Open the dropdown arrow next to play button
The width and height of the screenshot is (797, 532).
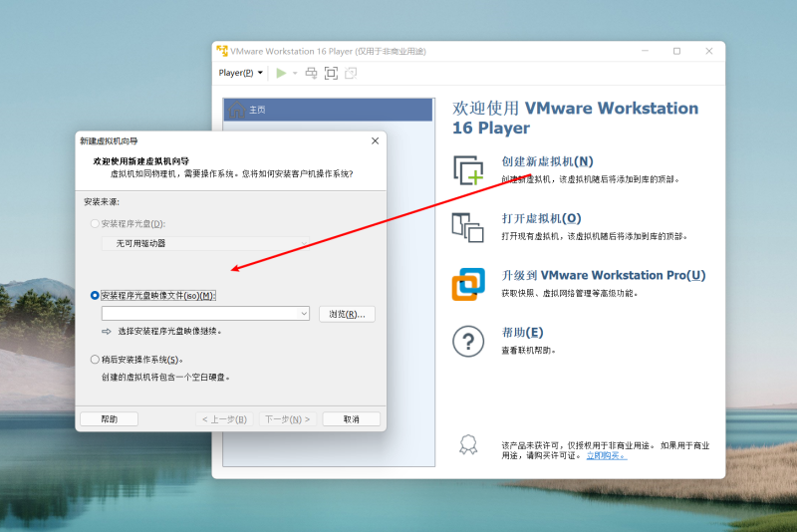[295, 73]
